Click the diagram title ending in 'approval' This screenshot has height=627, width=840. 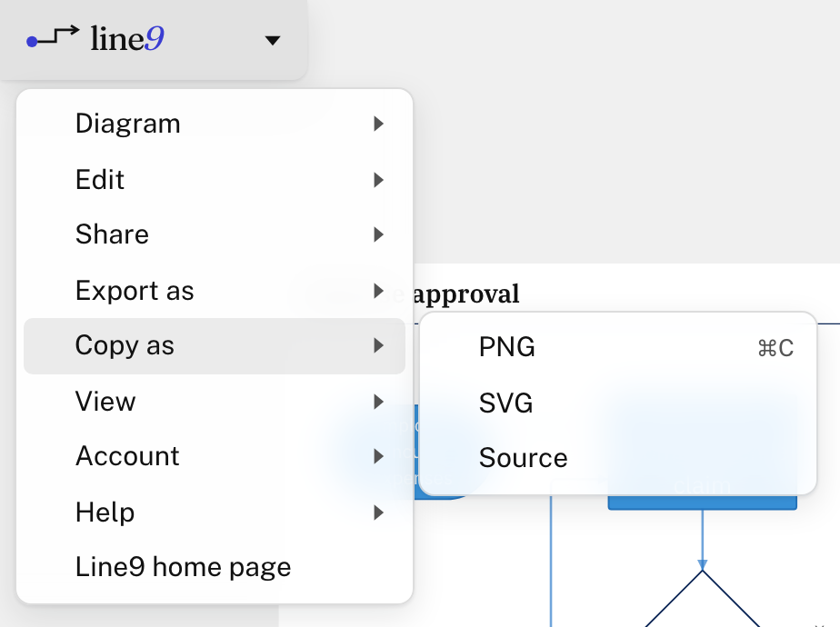click(x=466, y=294)
